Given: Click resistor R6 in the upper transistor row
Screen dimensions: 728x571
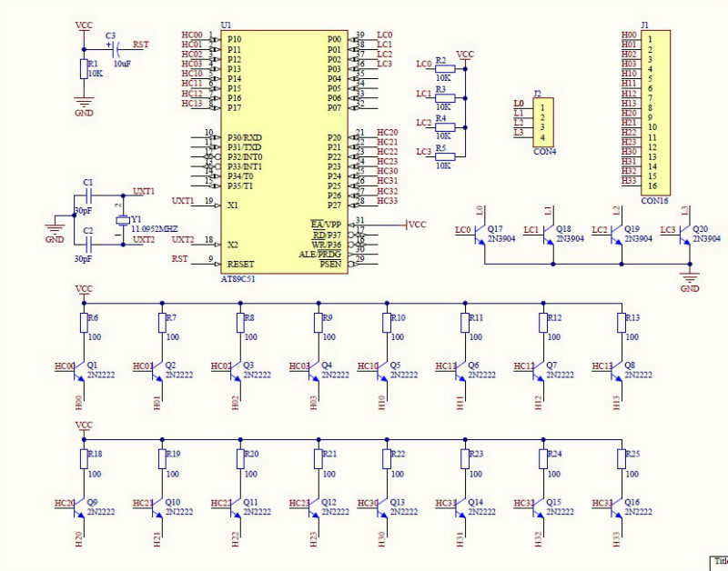Looking at the screenshot, I should 84,322.
